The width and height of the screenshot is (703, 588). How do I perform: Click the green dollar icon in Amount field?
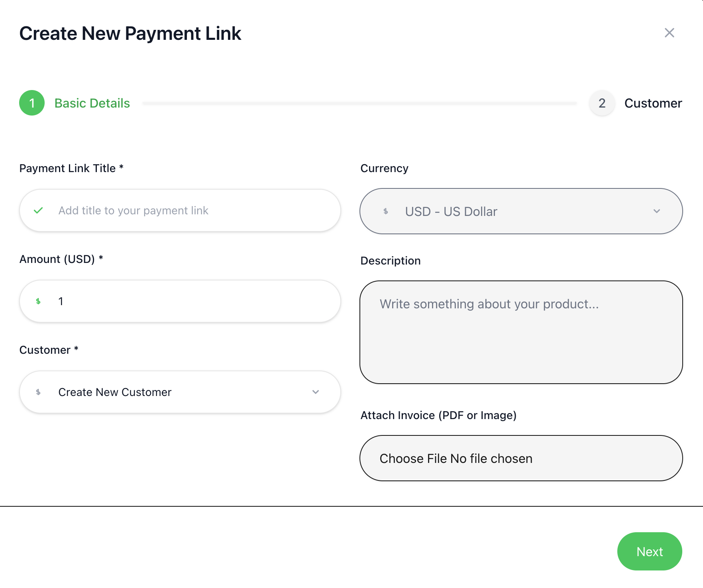[38, 301]
